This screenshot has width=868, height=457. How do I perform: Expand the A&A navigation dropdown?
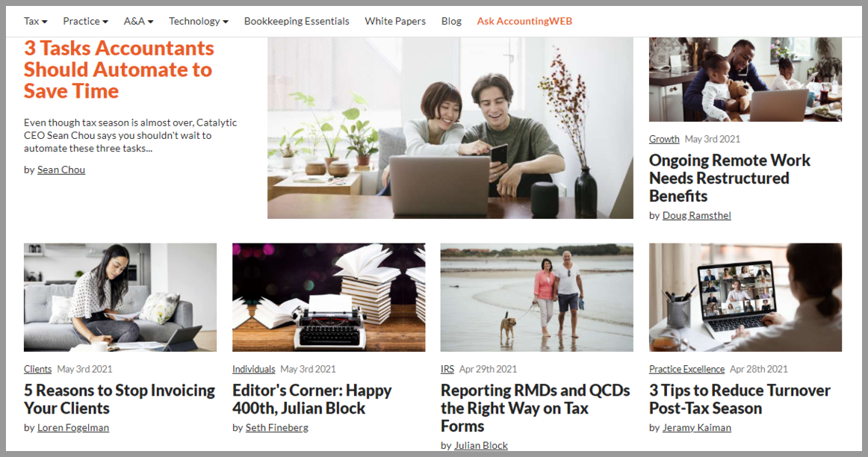[138, 21]
